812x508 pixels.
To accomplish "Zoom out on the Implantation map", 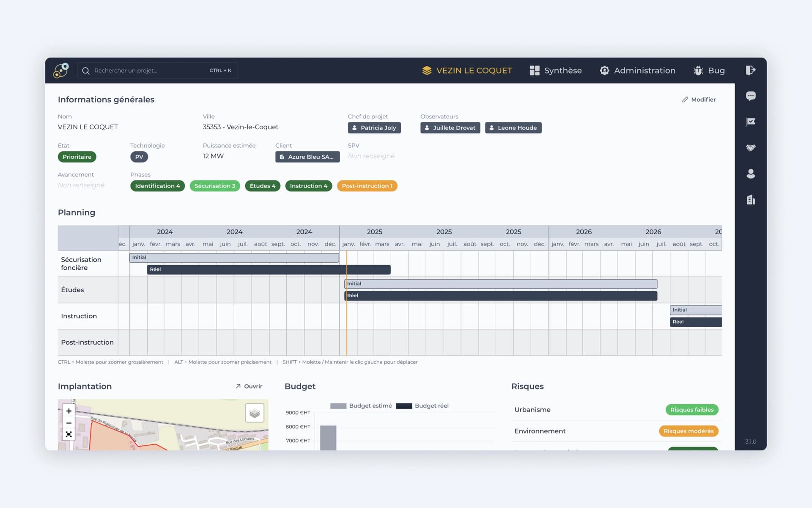I will 69,422.
